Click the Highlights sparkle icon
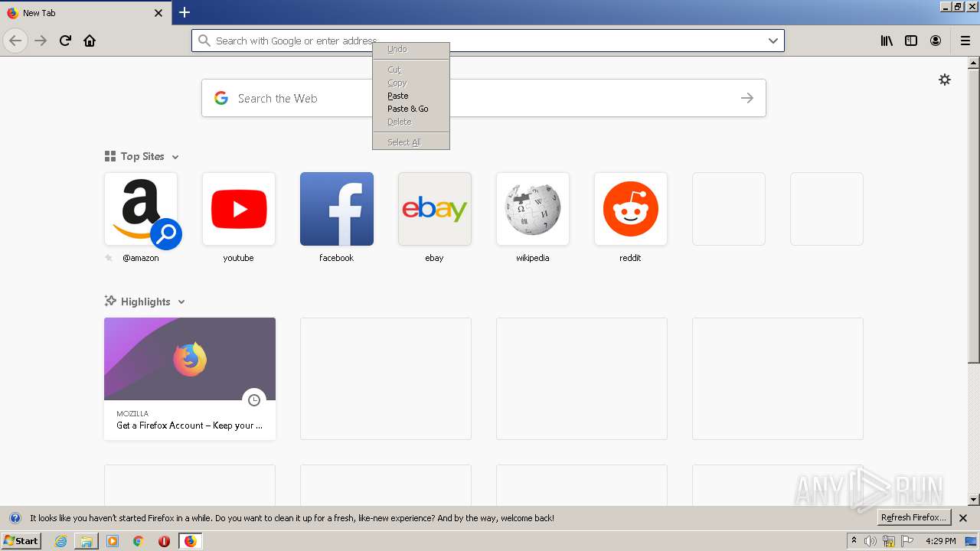The image size is (980, 551). pyautogui.click(x=110, y=301)
